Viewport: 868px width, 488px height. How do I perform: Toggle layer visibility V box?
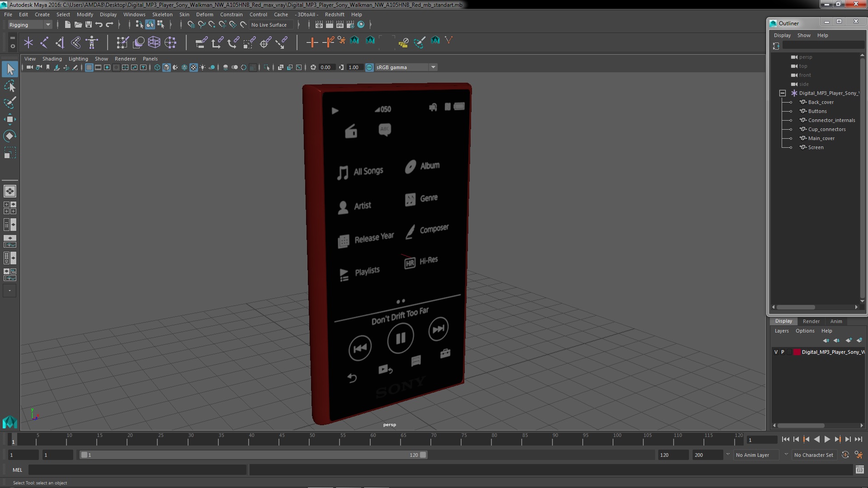click(776, 352)
